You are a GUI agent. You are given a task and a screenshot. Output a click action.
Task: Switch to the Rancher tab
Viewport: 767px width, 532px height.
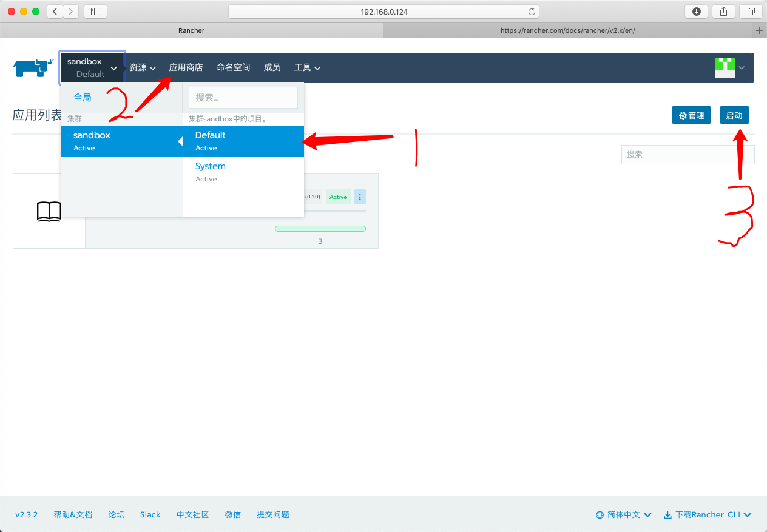[x=192, y=30]
